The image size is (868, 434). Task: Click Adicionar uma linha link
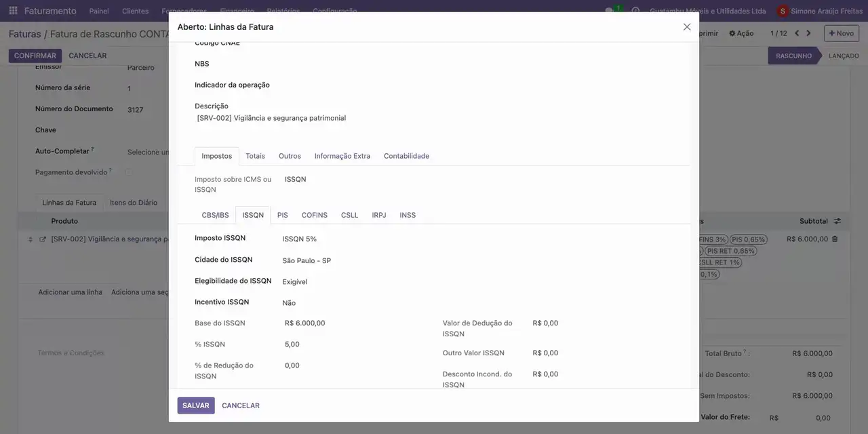click(71, 292)
